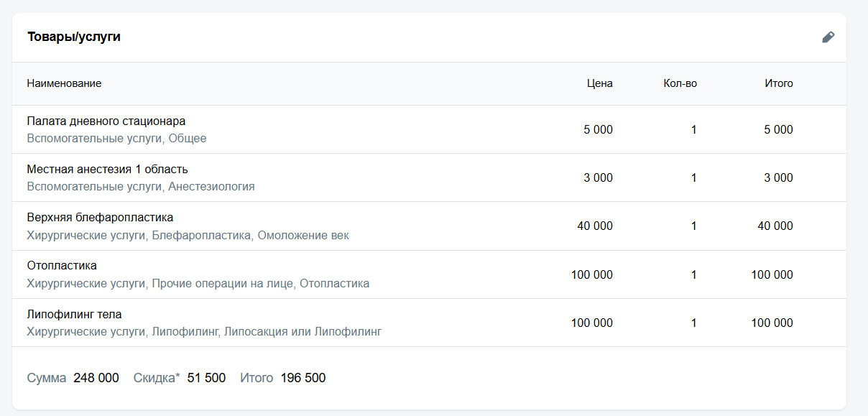Image resolution: width=868 pixels, height=416 pixels.
Task: Click the 51 500 discount amount
Action: tap(206, 378)
